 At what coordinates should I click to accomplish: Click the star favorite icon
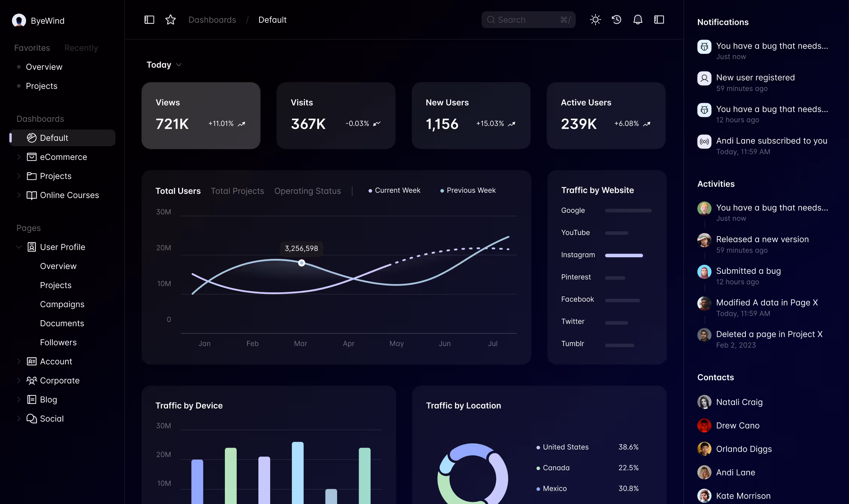[170, 20]
